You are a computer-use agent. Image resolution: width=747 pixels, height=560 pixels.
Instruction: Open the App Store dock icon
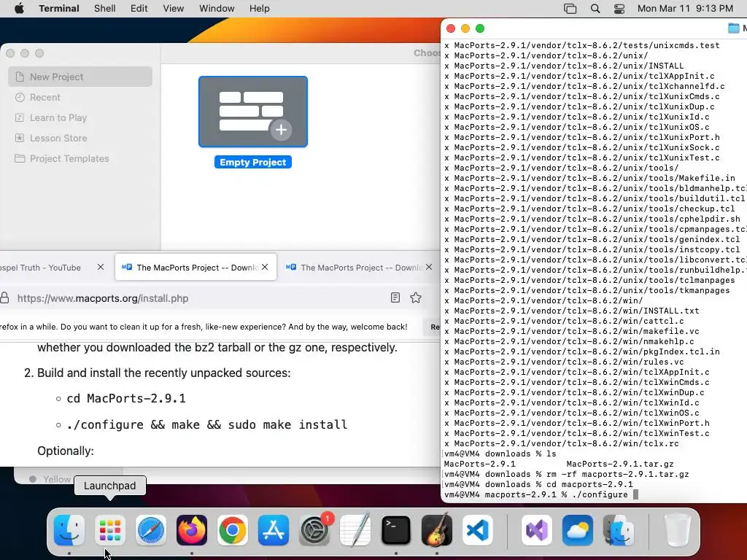274,530
